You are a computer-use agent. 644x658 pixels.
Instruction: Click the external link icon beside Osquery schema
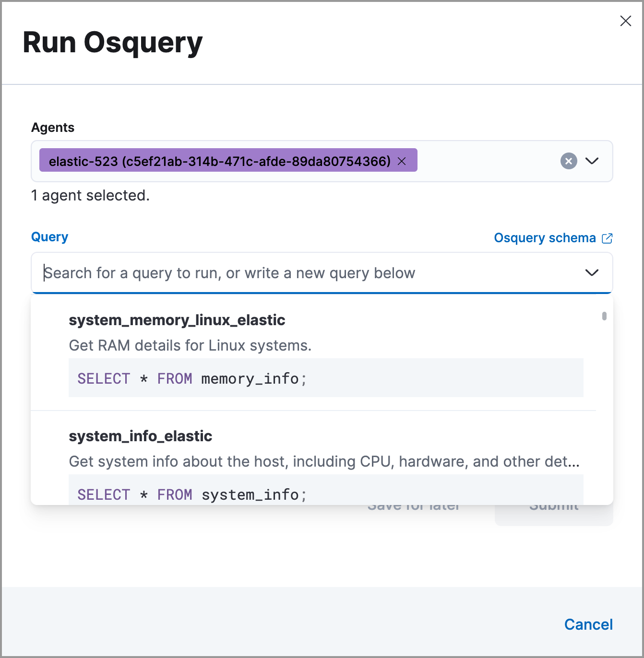tap(608, 238)
